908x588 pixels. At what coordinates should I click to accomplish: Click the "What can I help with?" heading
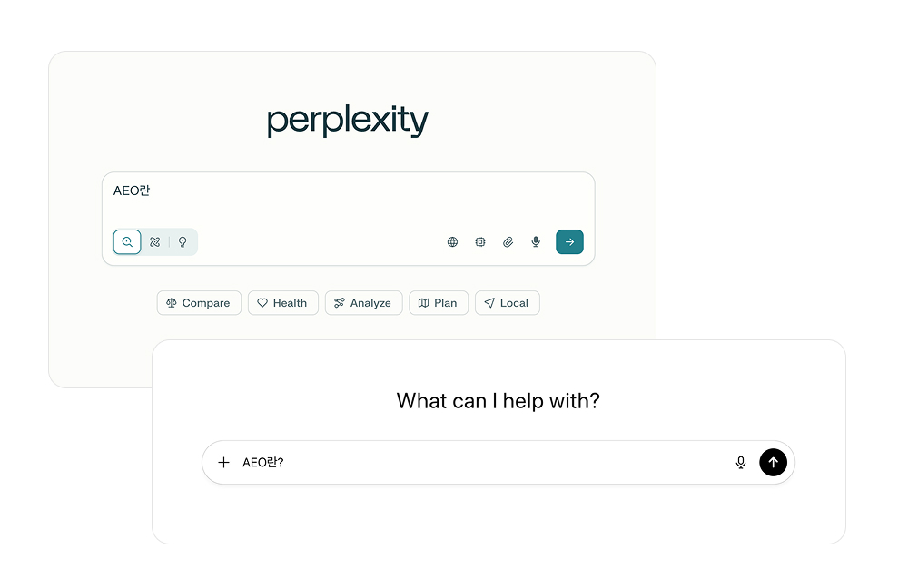498,401
